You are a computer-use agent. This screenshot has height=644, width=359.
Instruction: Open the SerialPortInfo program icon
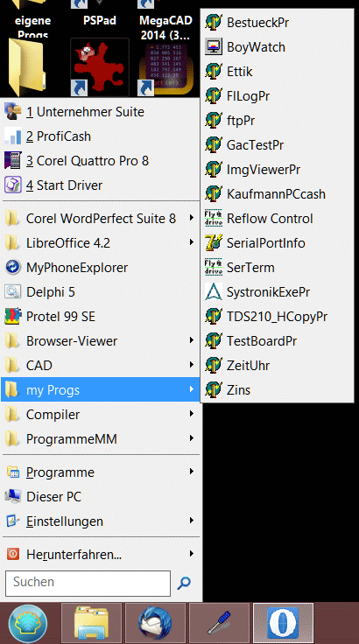click(x=214, y=242)
